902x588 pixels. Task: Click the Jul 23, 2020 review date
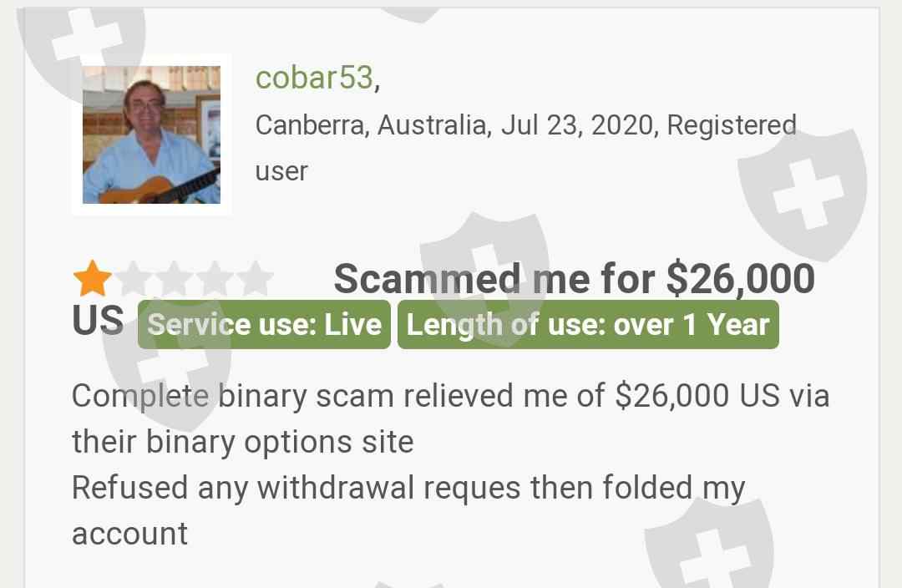[578, 124]
